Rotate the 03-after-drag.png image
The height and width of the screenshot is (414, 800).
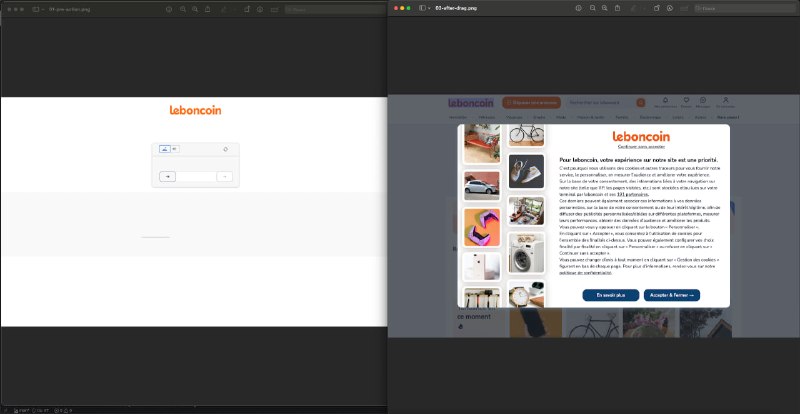click(657, 8)
